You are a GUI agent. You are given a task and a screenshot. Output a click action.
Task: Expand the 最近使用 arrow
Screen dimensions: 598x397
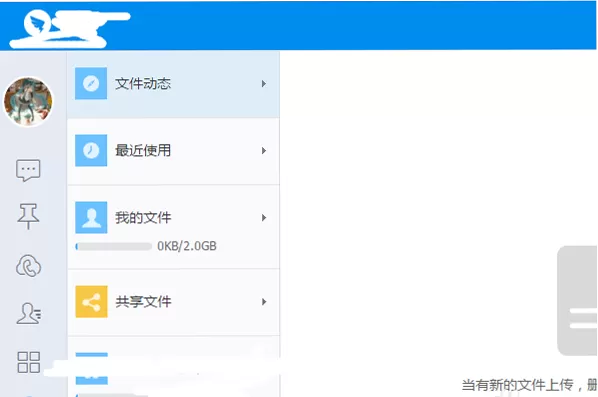click(x=264, y=151)
